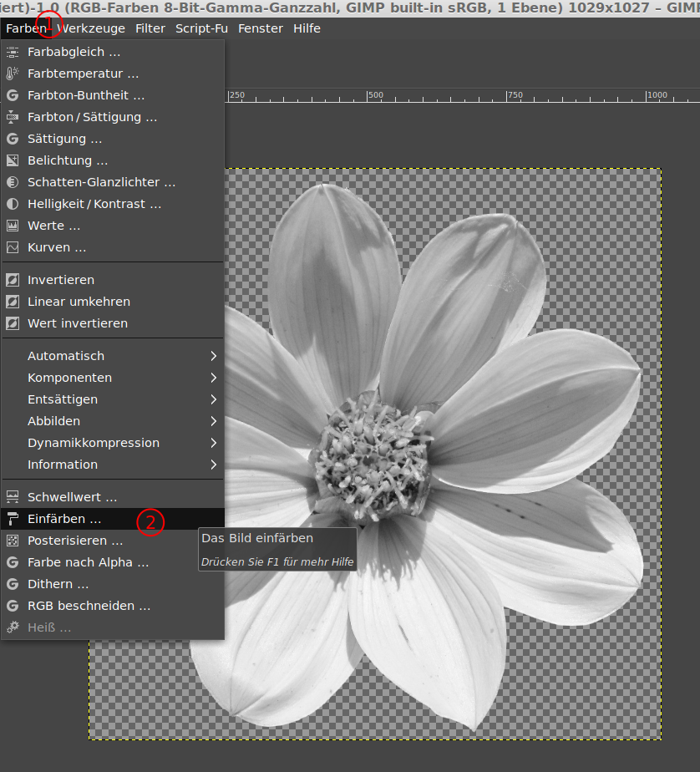
Task: Select Farbton / Sättigung entry
Action: click(92, 117)
